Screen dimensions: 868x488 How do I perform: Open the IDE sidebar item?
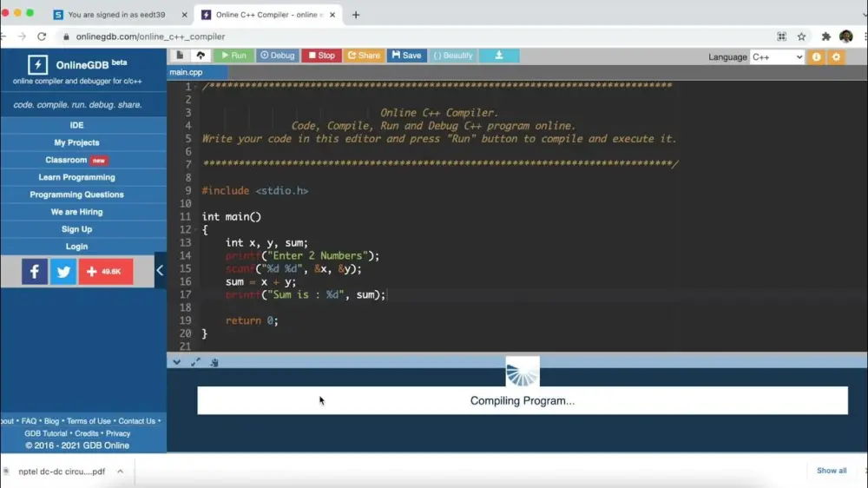(76, 125)
